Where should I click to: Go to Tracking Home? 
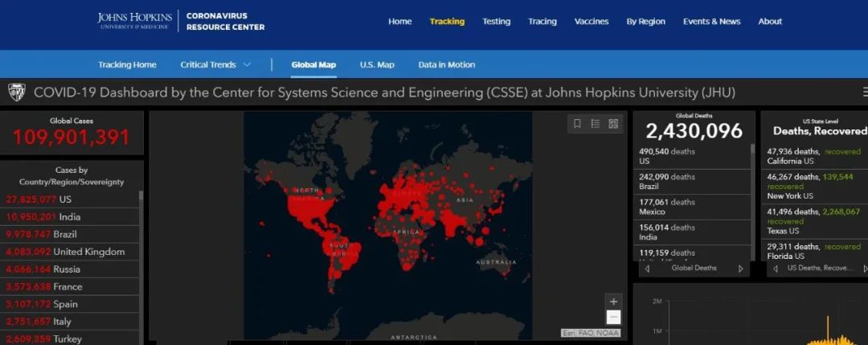(127, 65)
